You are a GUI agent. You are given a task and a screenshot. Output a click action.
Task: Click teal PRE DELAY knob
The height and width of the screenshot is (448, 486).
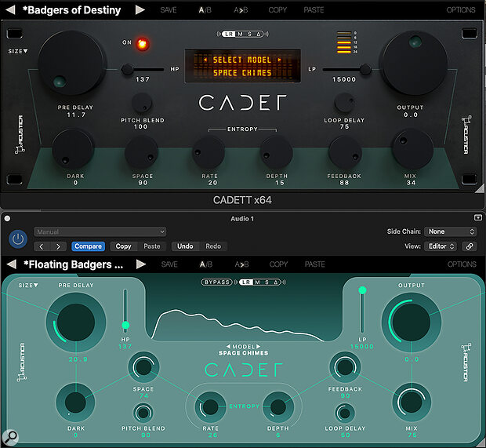click(x=76, y=322)
